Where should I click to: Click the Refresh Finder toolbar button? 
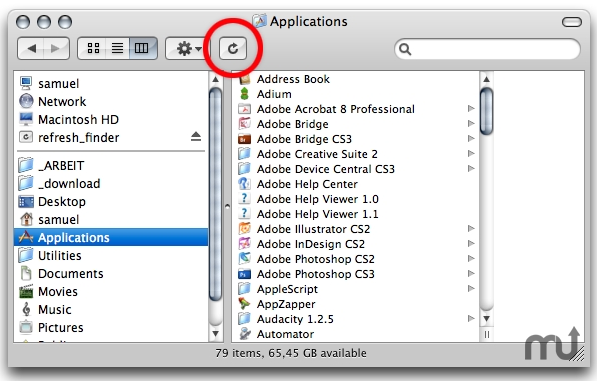coord(233,48)
